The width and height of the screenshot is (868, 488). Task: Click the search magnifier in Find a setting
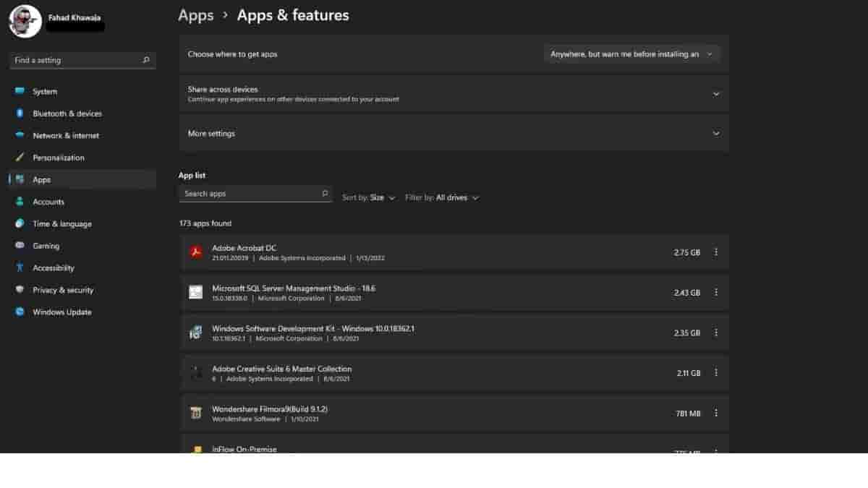pos(146,61)
